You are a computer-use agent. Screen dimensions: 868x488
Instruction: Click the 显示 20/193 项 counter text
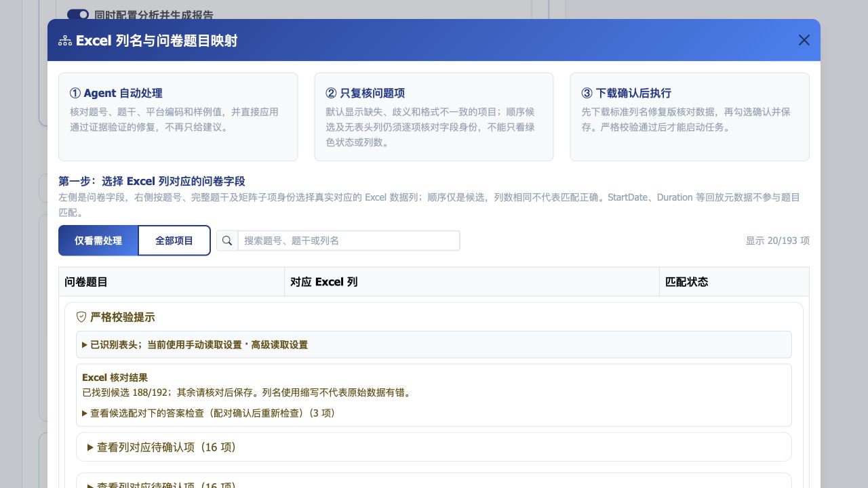(777, 241)
